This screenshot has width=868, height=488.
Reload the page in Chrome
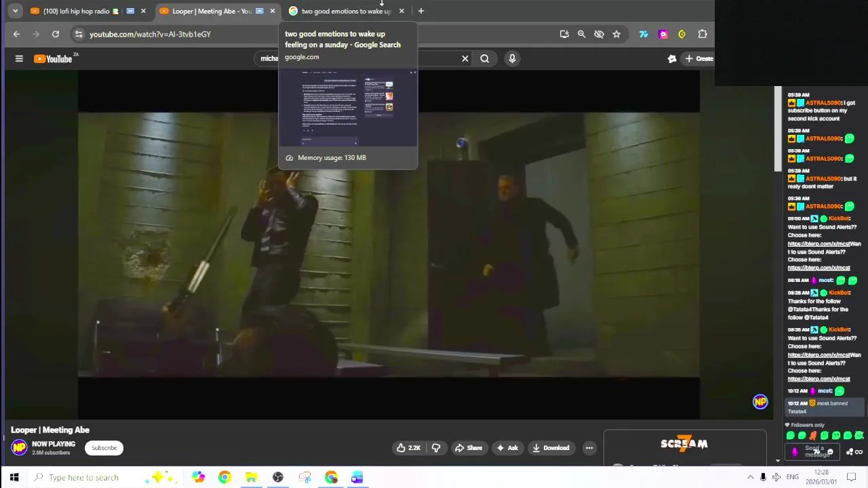[x=56, y=34]
